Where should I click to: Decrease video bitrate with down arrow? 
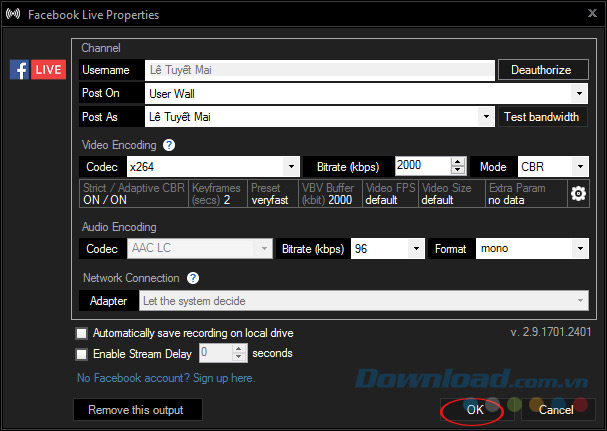point(458,170)
